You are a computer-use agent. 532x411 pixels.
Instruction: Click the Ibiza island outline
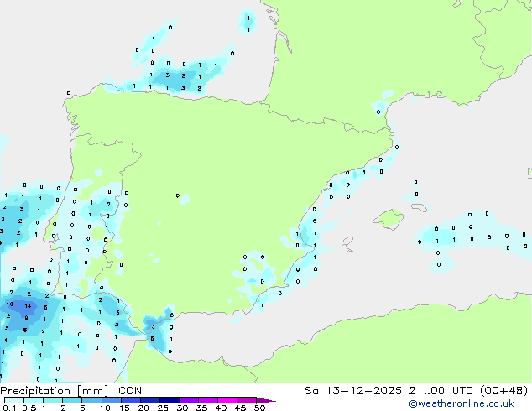(347, 242)
